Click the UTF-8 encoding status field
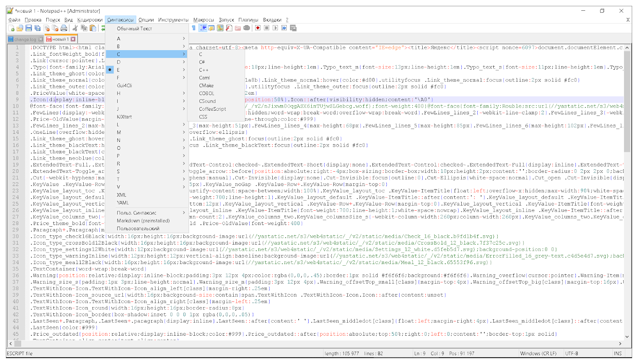This screenshot has width=638, height=364. [x=571, y=353]
